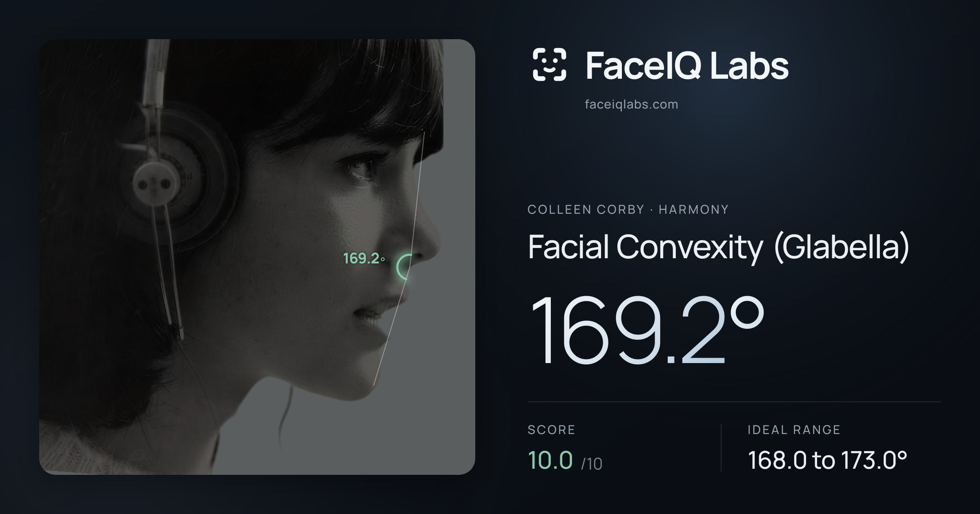This screenshot has height=514, width=980.
Task: Click the green 169.2° angle label on photo
Action: click(x=364, y=258)
